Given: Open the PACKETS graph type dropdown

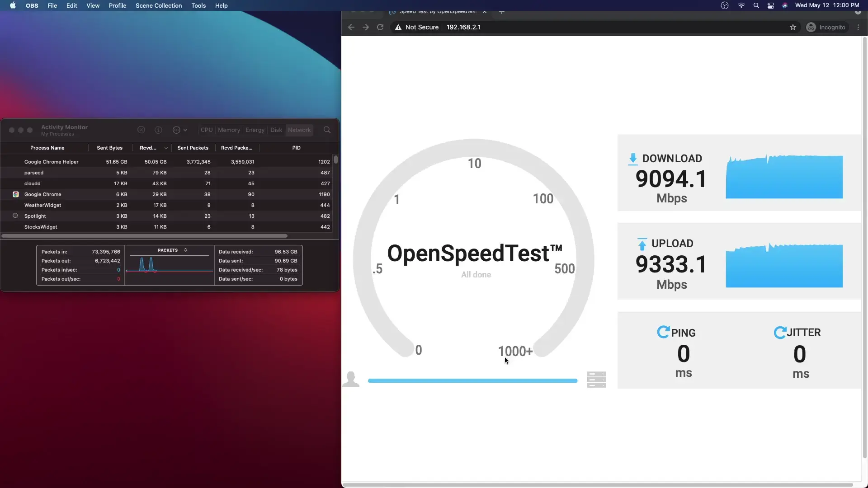Looking at the screenshot, I should [172, 250].
